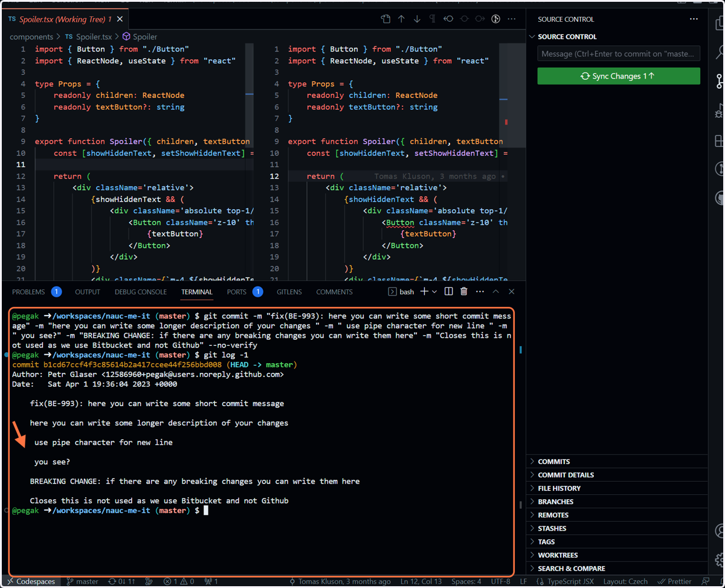Click Ln 12, Col 13 status item
This screenshot has width=725, height=588.
click(422, 582)
